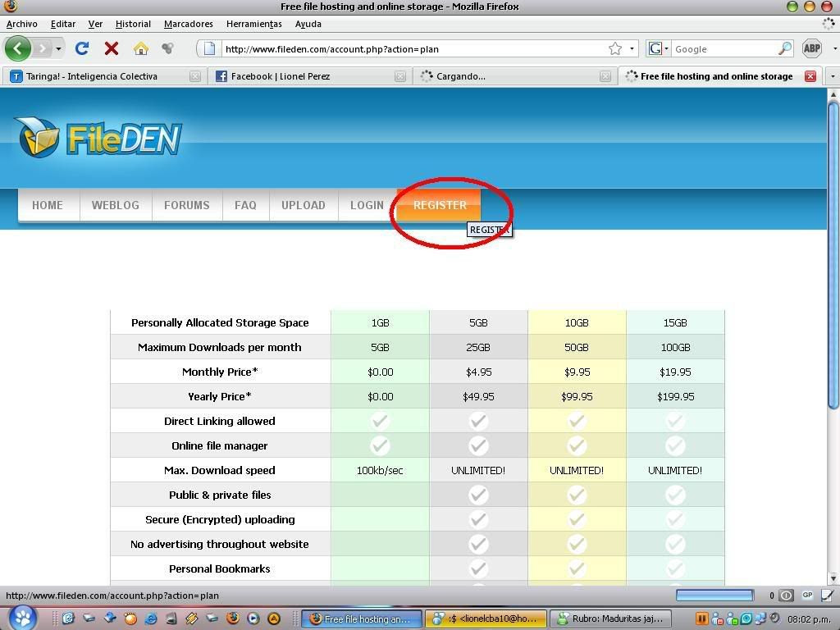Expand the address bar URL history dropdown
This screenshot has height=630, width=840.
coord(632,48)
